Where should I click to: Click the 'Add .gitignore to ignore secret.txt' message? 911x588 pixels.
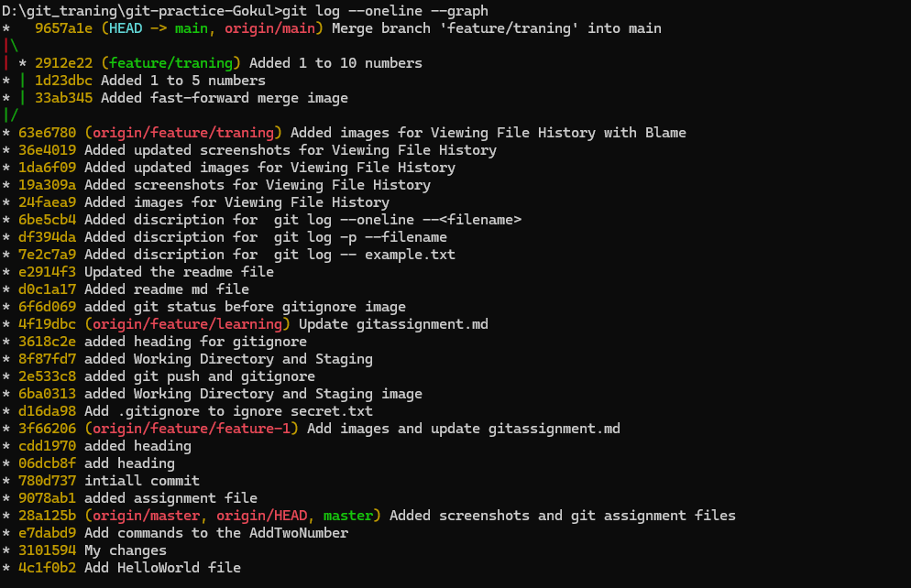tap(228, 411)
